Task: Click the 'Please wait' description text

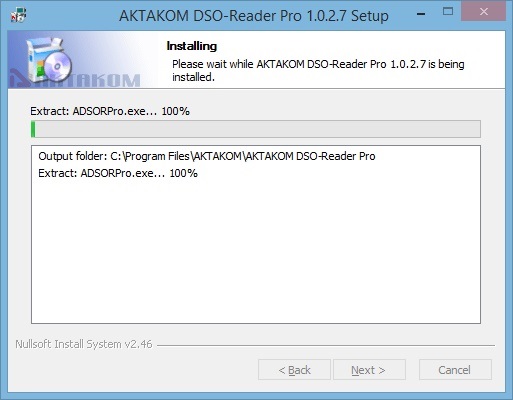Action: [318, 70]
